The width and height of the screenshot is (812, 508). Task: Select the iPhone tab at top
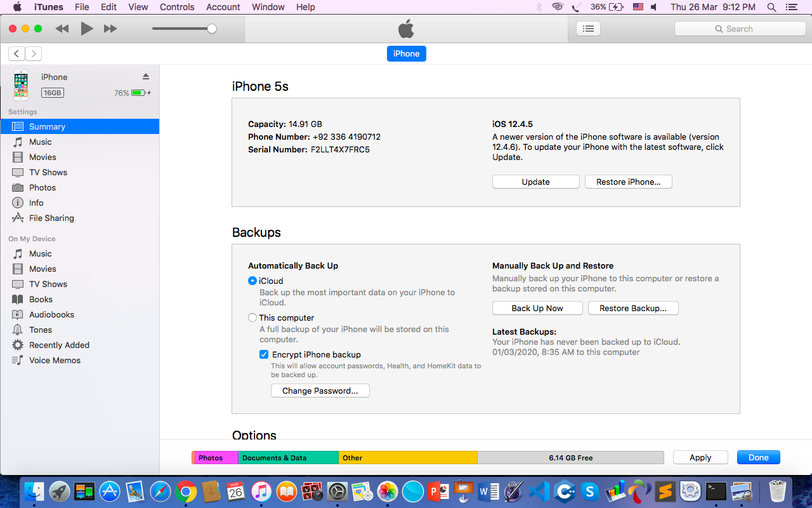[407, 53]
